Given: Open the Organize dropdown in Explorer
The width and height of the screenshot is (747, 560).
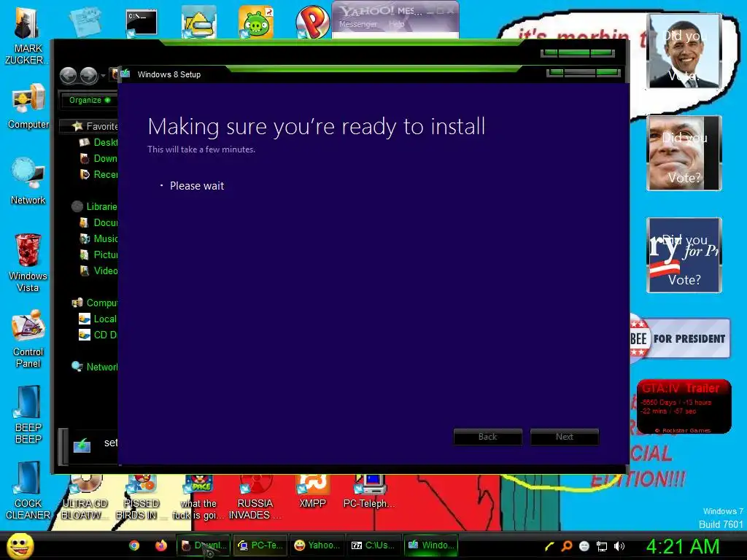Looking at the screenshot, I should click(89, 100).
